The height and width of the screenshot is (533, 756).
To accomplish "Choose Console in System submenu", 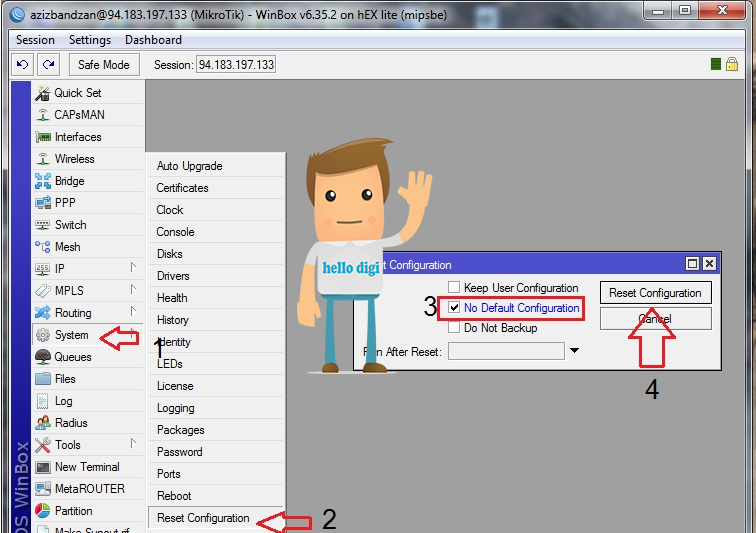I will tap(216, 232).
